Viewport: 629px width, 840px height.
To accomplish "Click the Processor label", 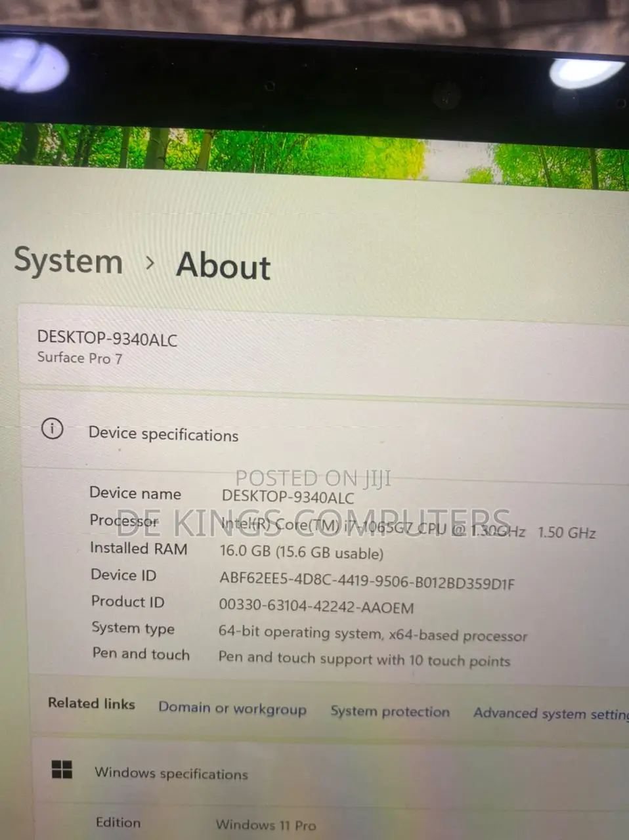I will [124, 521].
